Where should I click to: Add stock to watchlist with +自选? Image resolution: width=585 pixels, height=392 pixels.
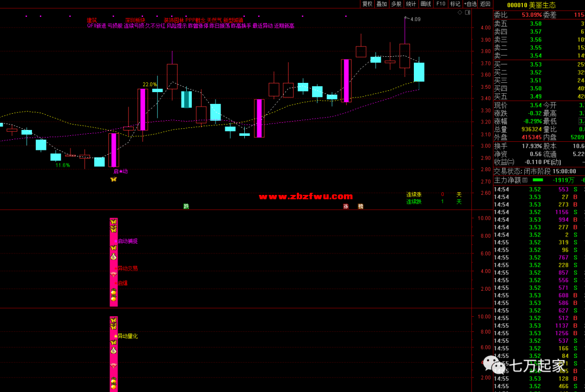[470, 4]
